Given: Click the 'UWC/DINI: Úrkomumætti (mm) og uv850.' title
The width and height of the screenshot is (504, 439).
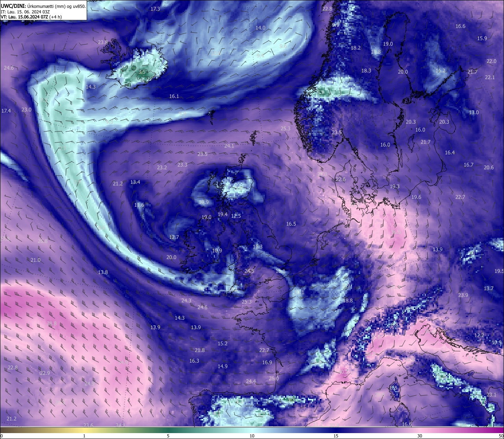Looking at the screenshot, I should [43, 6].
